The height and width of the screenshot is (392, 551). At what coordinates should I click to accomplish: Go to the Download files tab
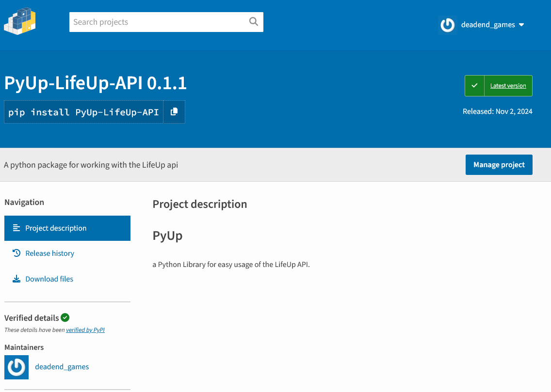point(49,279)
